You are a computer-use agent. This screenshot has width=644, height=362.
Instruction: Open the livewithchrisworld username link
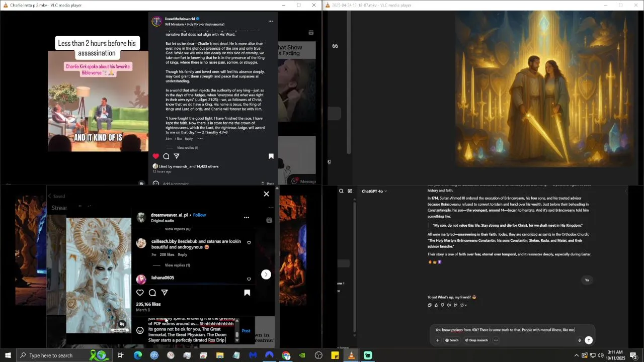click(180, 19)
